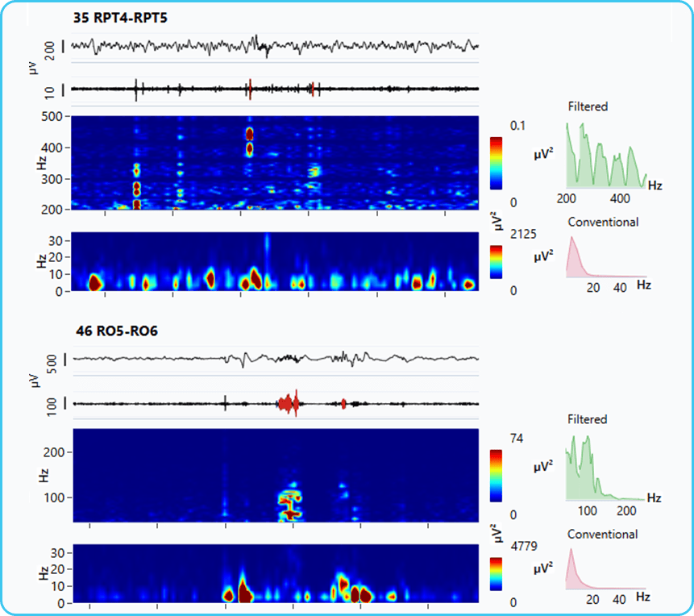694x616 pixels.
Task: Select the first red-marked event on the RPT4-RPT5 filtered trace
Action: coord(250,89)
